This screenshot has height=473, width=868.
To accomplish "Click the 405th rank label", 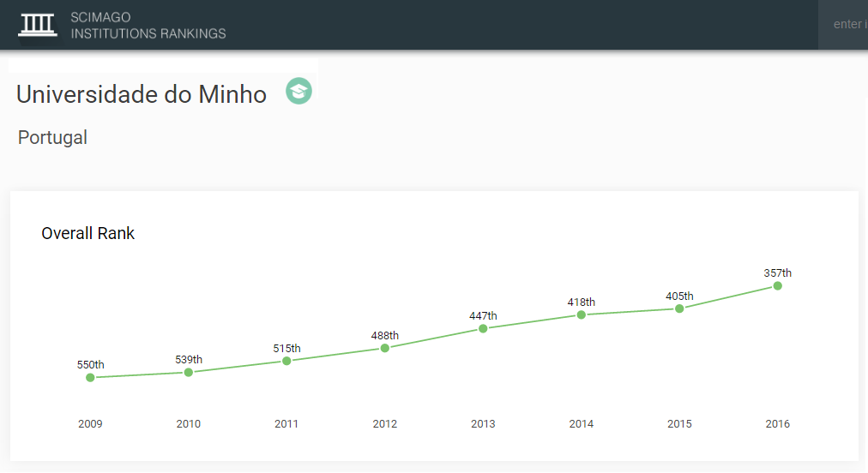I will 679,296.
